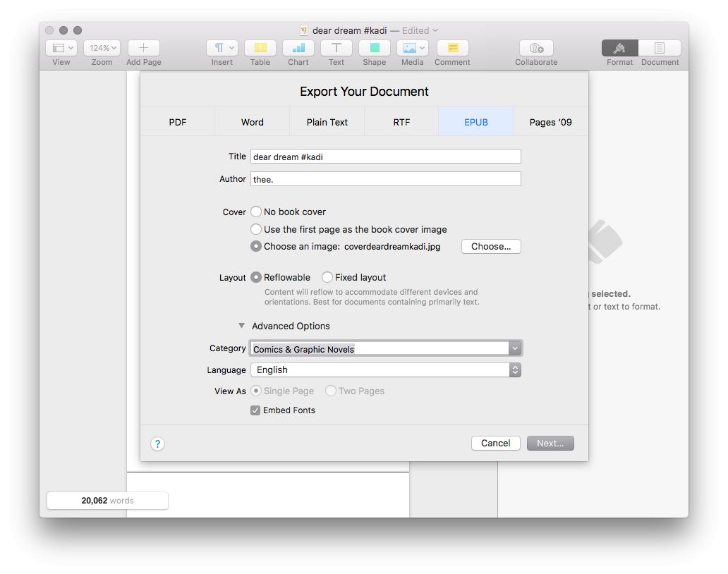Select the Text box tool
The image size is (728, 574).
336,48
